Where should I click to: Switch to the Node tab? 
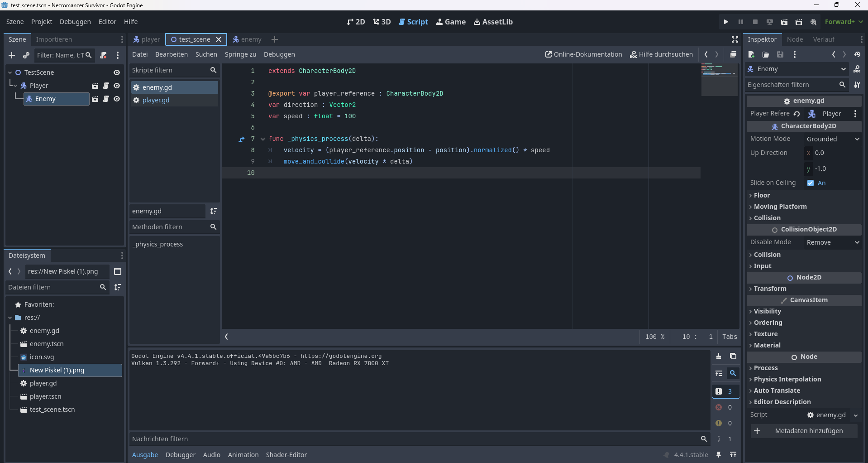click(x=795, y=39)
